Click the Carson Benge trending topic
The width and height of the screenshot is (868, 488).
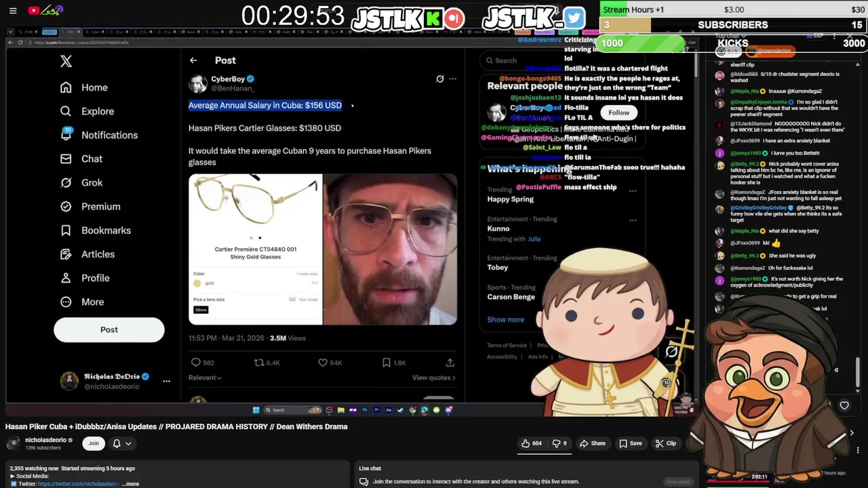[x=511, y=297]
